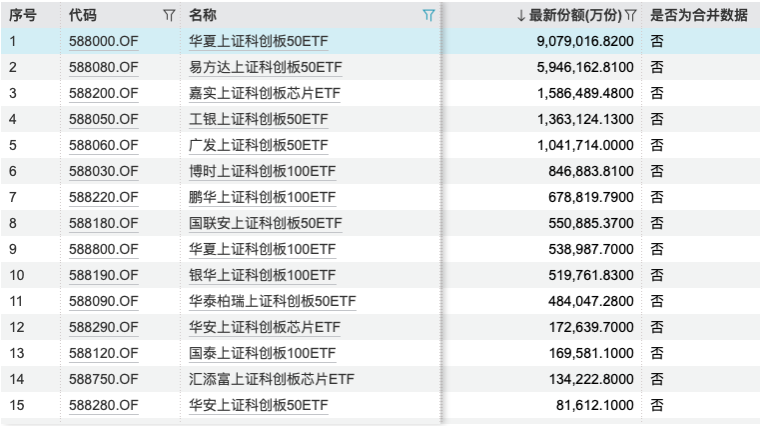Open 银华上证科创板100ETF fund link
Viewport: 760px width, 426px height.
[262, 275]
